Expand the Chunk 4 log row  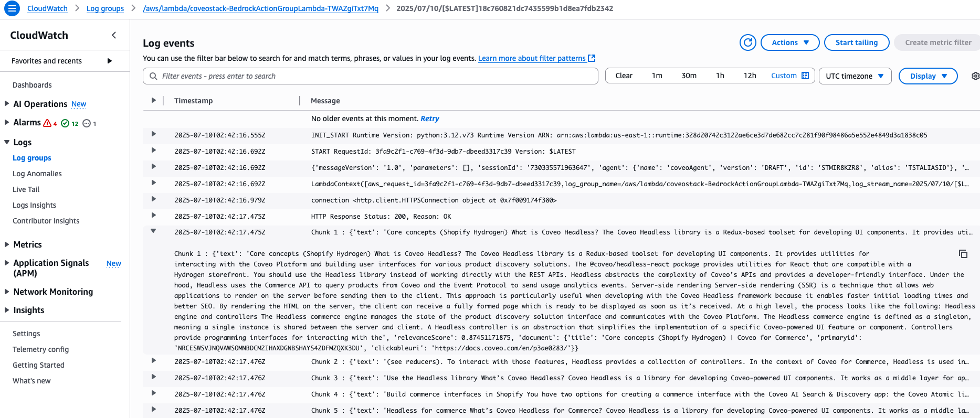[153, 393]
